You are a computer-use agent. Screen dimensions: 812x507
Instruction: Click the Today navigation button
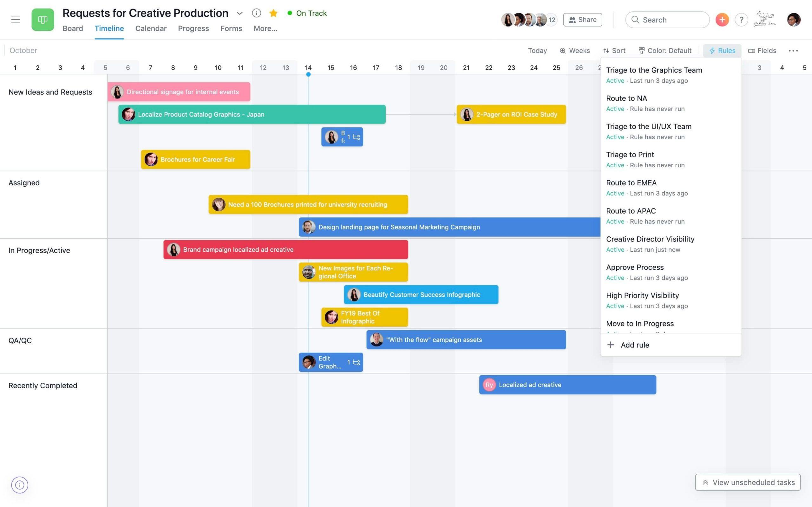(x=537, y=50)
